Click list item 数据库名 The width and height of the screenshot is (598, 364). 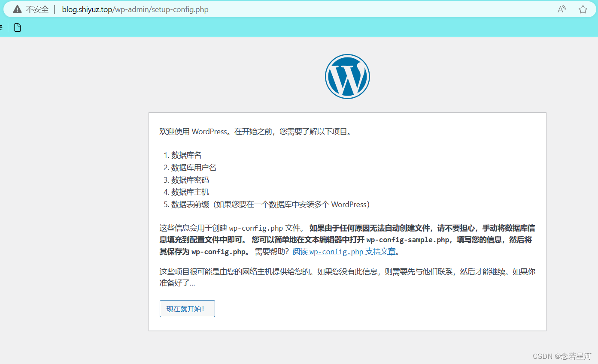[186, 155]
